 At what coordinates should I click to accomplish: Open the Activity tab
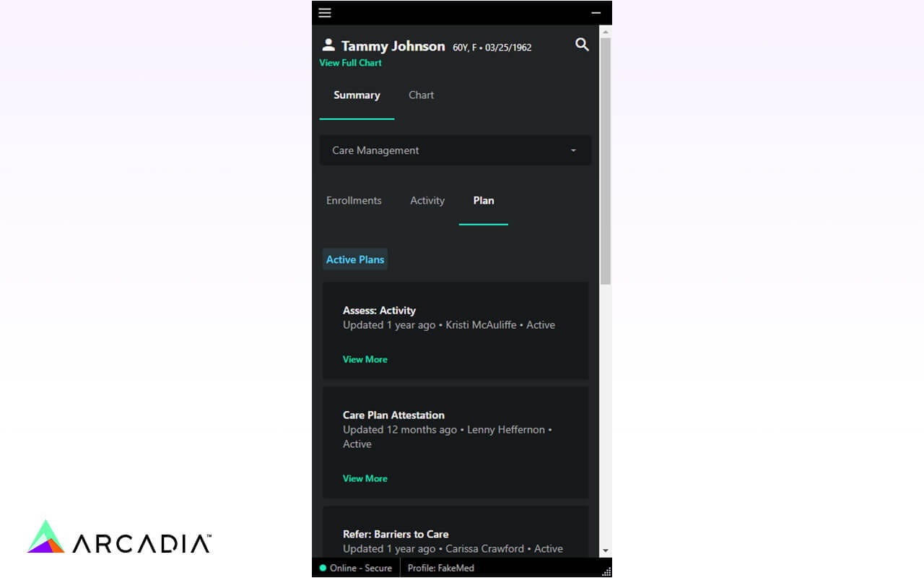point(427,201)
